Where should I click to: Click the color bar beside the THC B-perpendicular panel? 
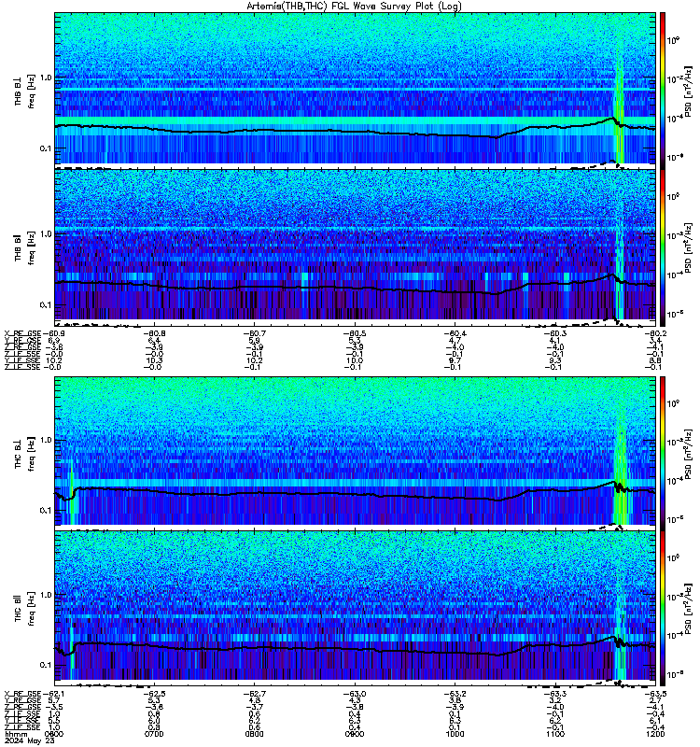pyautogui.click(x=663, y=453)
